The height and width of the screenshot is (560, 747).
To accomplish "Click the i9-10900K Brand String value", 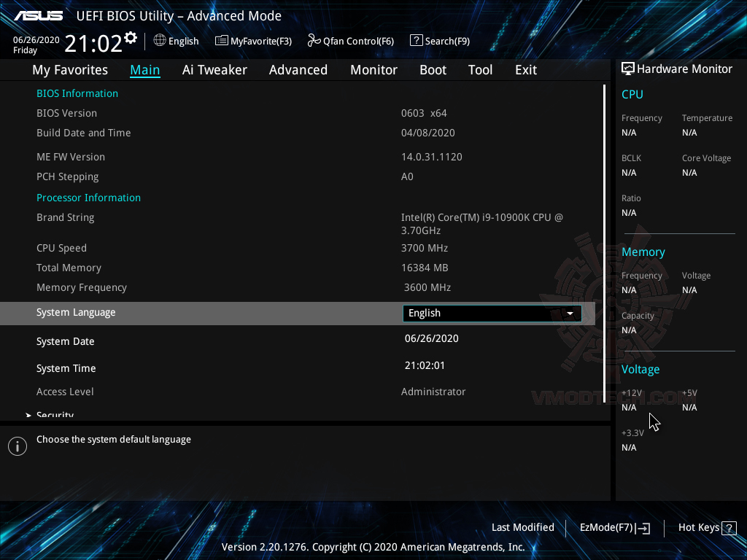I will coord(482,224).
